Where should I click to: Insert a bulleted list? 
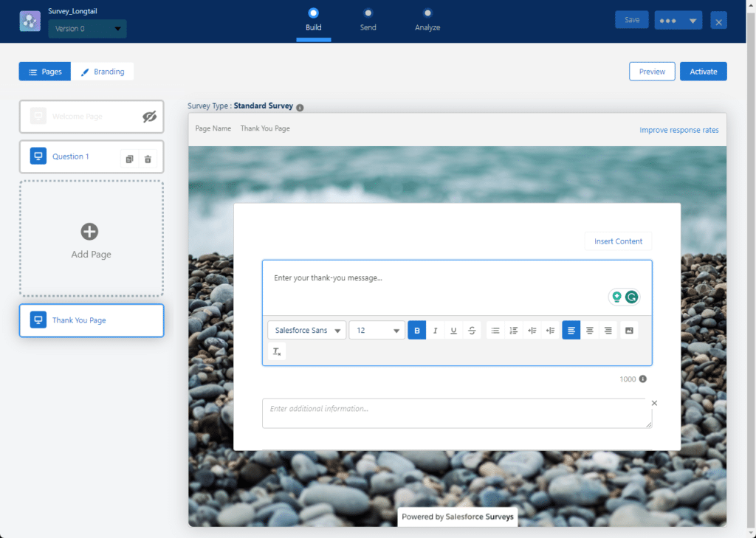pos(495,331)
